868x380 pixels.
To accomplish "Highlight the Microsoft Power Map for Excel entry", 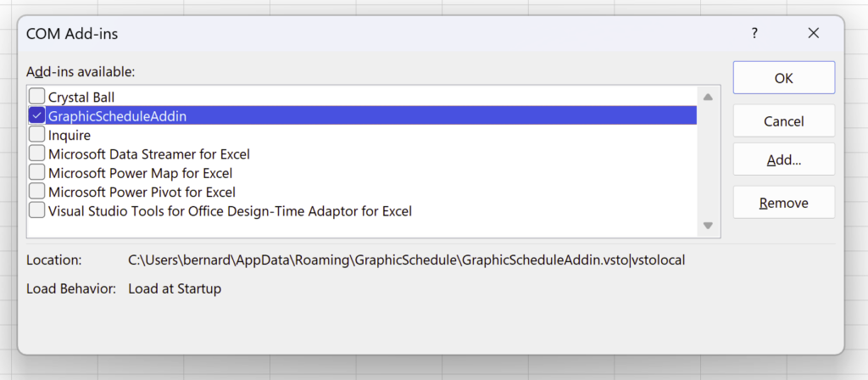I will click(140, 173).
